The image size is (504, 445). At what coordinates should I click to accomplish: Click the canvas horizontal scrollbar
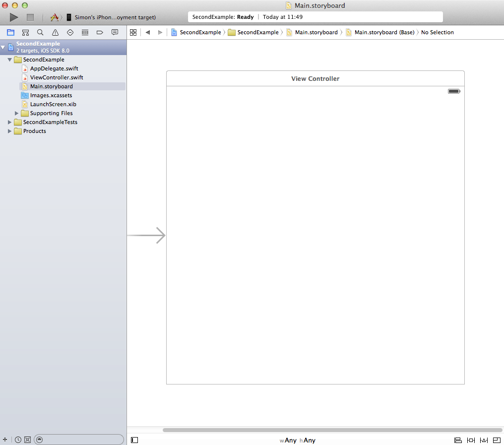coord(332,430)
